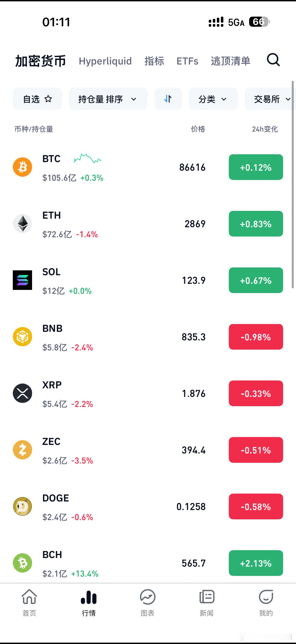The image size is (296, 644).
Task: Tap the BNB -0.98% change button
Action: tap(256, 337)
